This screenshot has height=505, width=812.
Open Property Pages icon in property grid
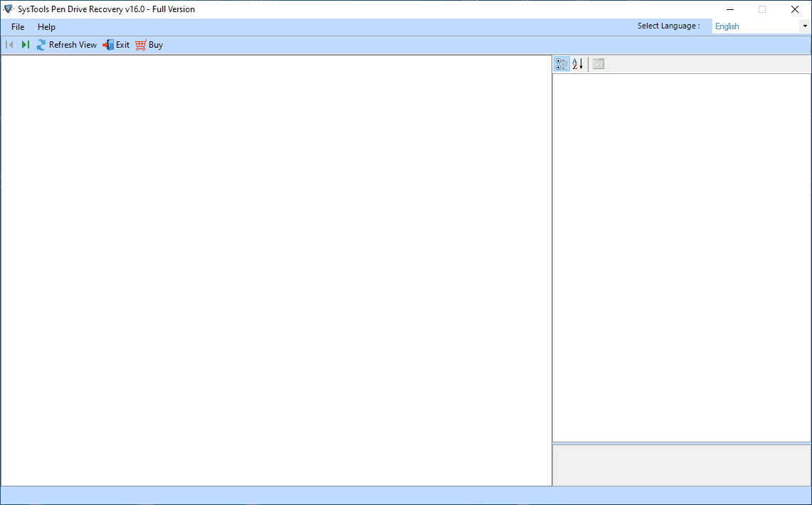coord(598,64)
